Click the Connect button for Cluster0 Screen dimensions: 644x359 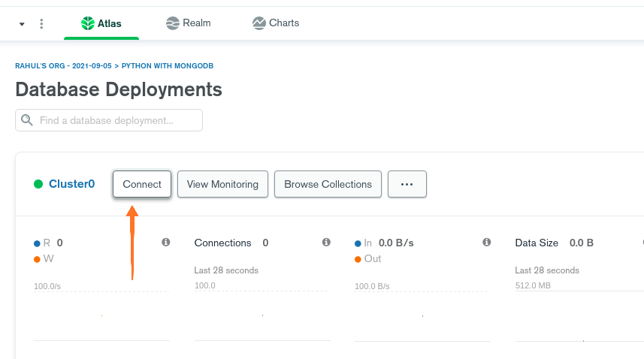(142, 184)
